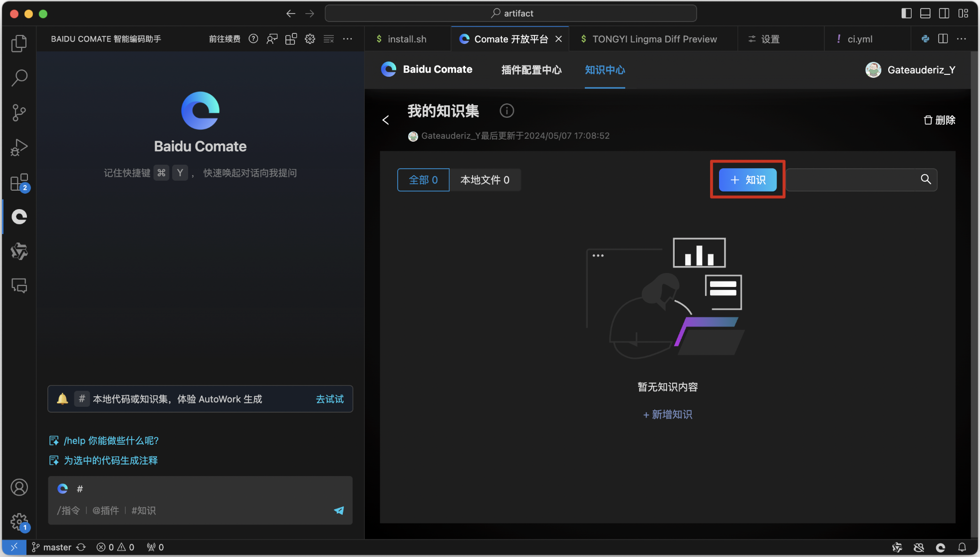
Task: Open Gateauderiz_Y user profile
Action: tap(911, 70)
